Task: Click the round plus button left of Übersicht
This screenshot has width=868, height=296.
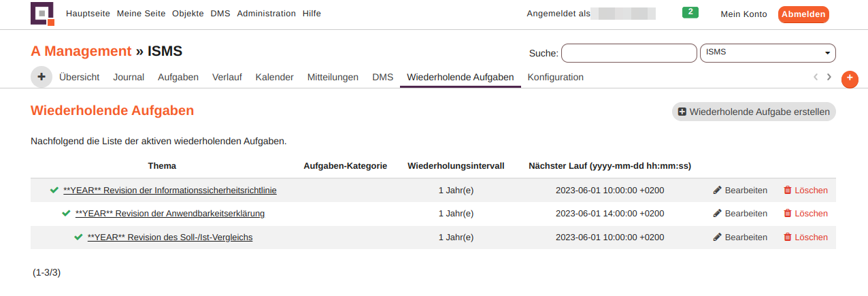Action: tap(41, 77)
